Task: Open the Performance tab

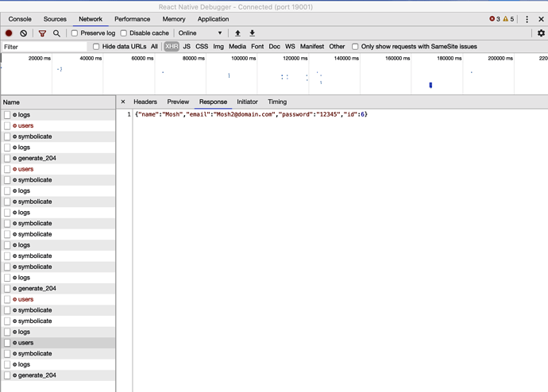Action: tap(132, 19)
